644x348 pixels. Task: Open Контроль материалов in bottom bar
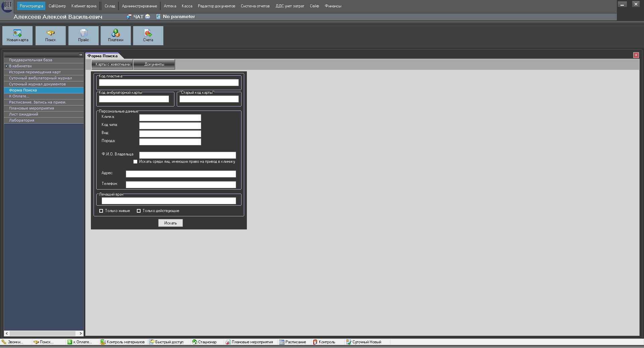click(123, 342)
